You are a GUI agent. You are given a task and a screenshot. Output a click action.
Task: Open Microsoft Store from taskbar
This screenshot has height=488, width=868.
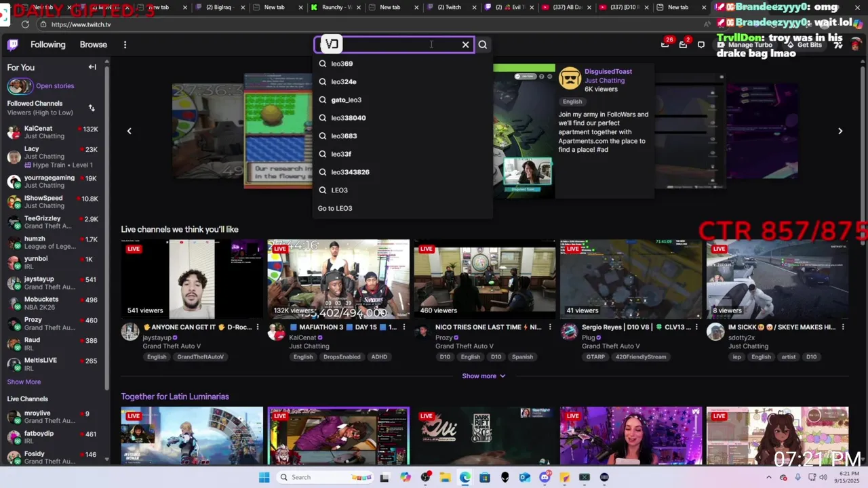485,477
